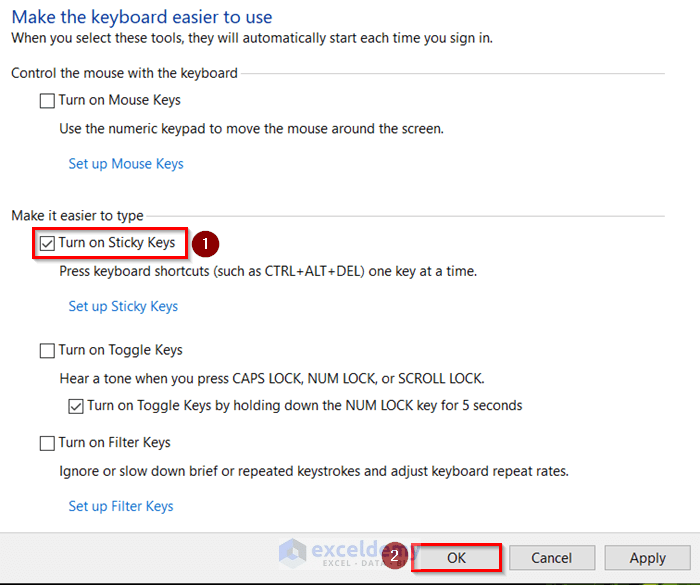This screenshot has width=700, height=585.
Task: Open the Set up Mouse Keys link
Action: click(x=126, y=164)
